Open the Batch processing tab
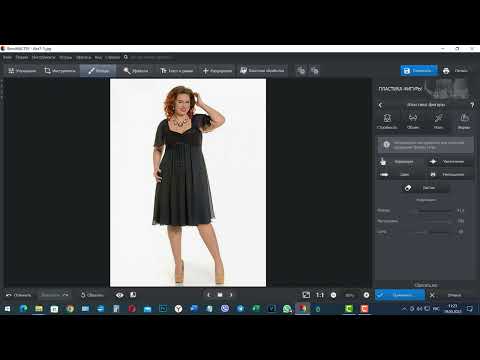This screenshot has width=480, height=360. pos(262,71)
